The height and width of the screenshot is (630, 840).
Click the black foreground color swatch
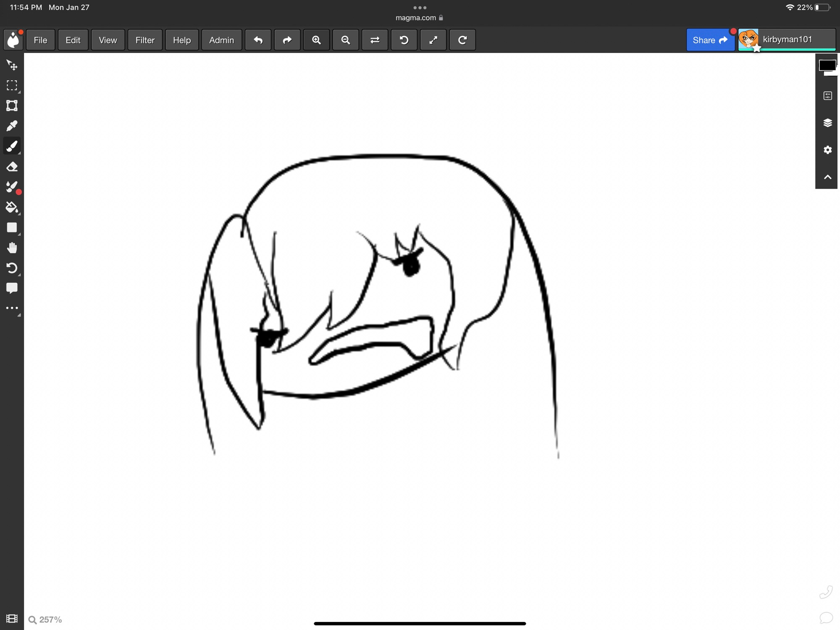(827, 66)
